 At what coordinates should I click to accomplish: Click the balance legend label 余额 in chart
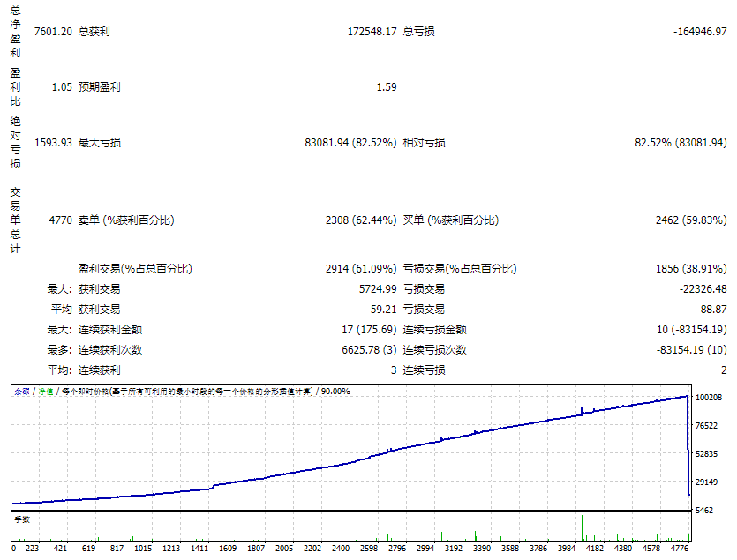(x=22, y=392)
